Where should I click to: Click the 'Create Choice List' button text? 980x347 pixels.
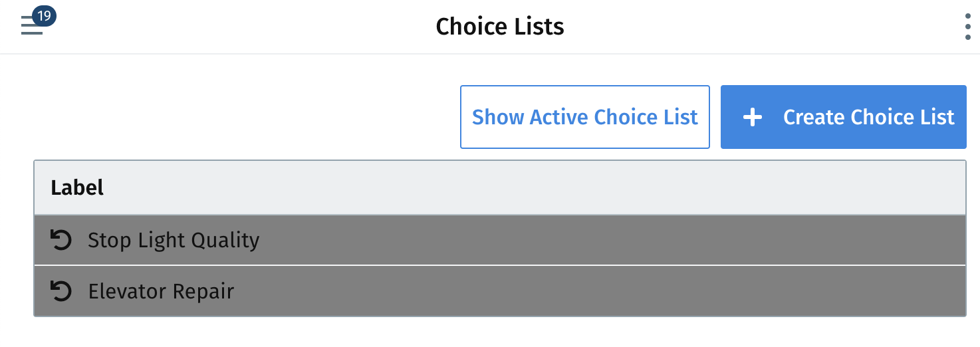point(869,118)
